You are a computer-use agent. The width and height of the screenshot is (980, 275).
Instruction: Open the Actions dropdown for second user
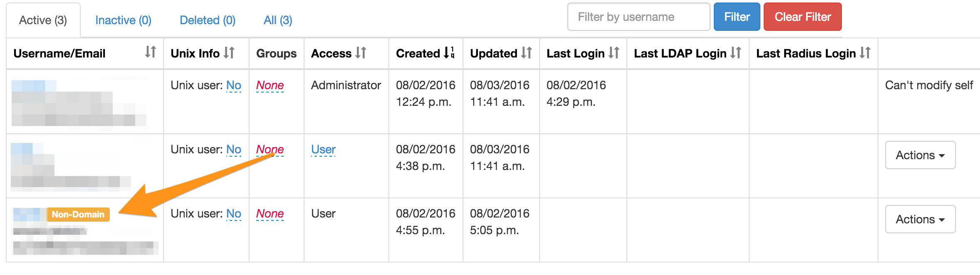[x=920, y=155]
